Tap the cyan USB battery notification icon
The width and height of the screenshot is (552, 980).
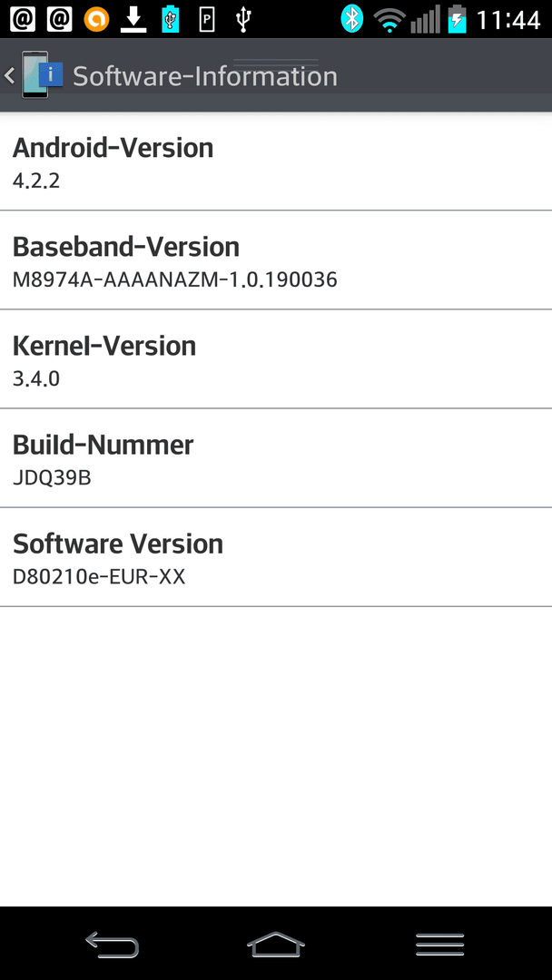click(x=170, y=19)
